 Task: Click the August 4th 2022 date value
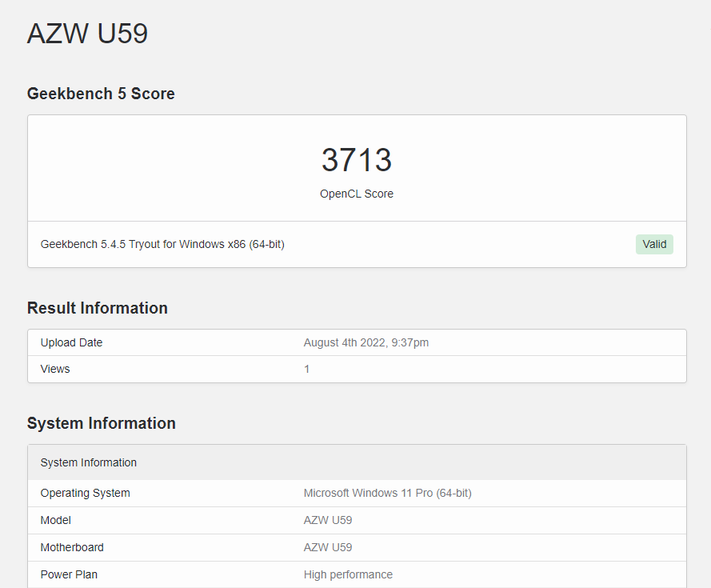coord(365,342)
